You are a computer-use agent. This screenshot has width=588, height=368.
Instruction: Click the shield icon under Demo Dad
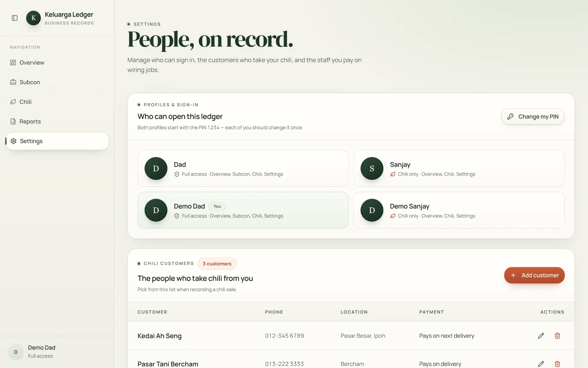coord(177,216)
